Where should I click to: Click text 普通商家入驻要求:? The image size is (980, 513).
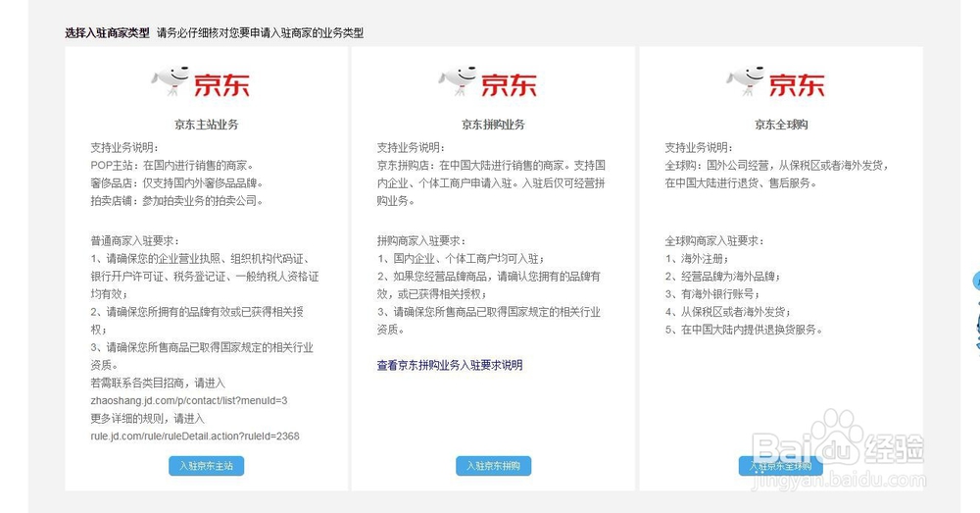click(x=135, y=241)
